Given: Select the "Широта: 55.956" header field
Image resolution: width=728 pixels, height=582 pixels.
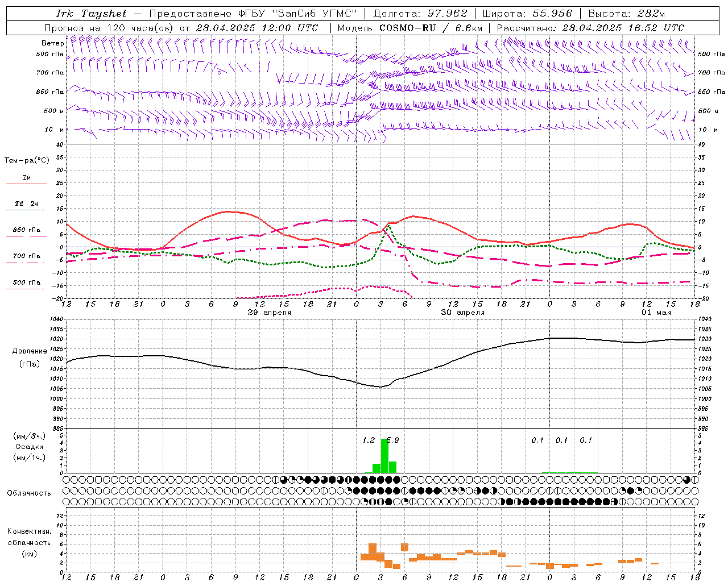Looking at the screenshot, I should coord(527,14).
